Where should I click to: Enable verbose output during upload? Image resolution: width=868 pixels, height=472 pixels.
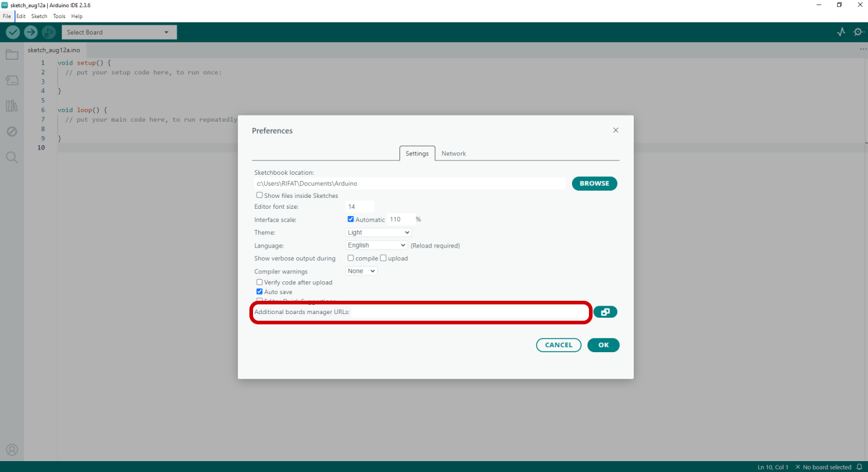(x=383, y=258)
